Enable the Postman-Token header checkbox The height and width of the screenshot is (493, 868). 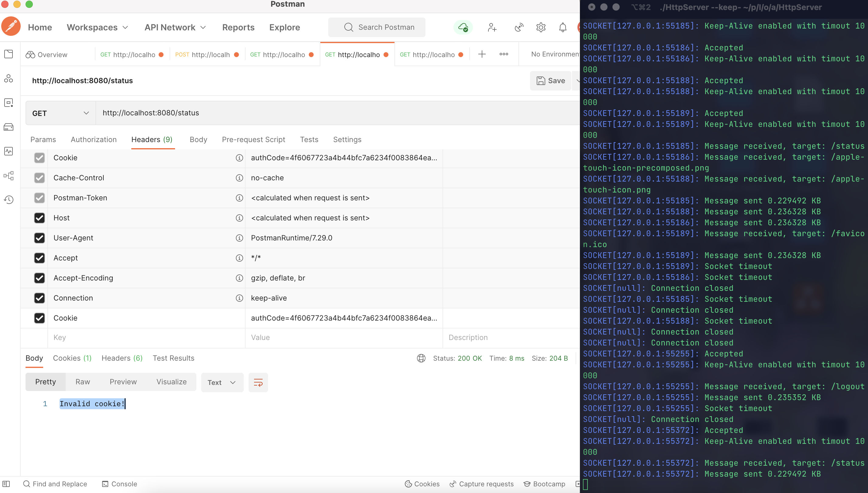39,198
